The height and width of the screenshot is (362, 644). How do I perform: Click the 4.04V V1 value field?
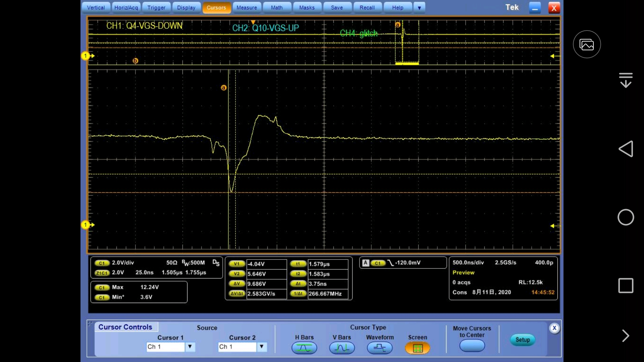tap(267, 264)
